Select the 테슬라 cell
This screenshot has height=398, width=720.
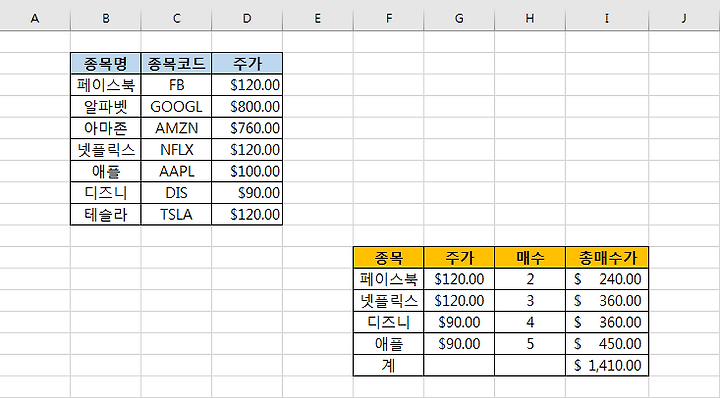point(106,214)
